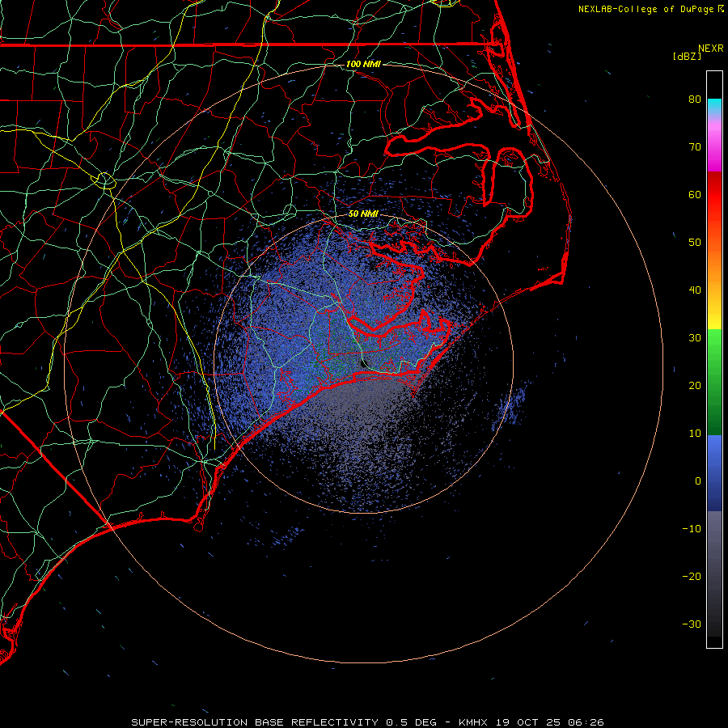
Task: Click the NEXR label above color scale
Action: pyautogui.click(x=710, y=49)
